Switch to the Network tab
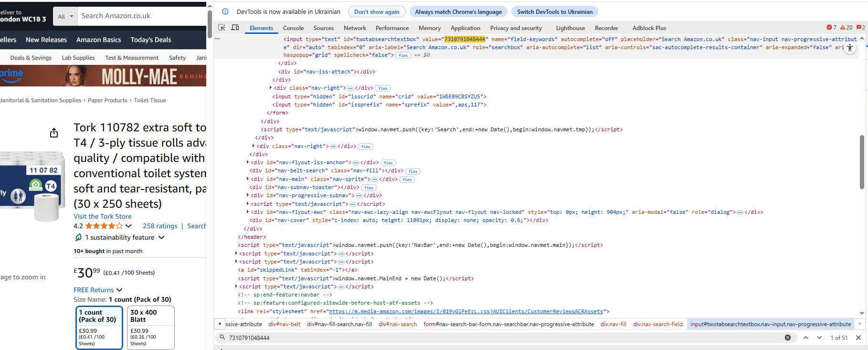Screen dimensions: 868x350 (x=355, y=28)
